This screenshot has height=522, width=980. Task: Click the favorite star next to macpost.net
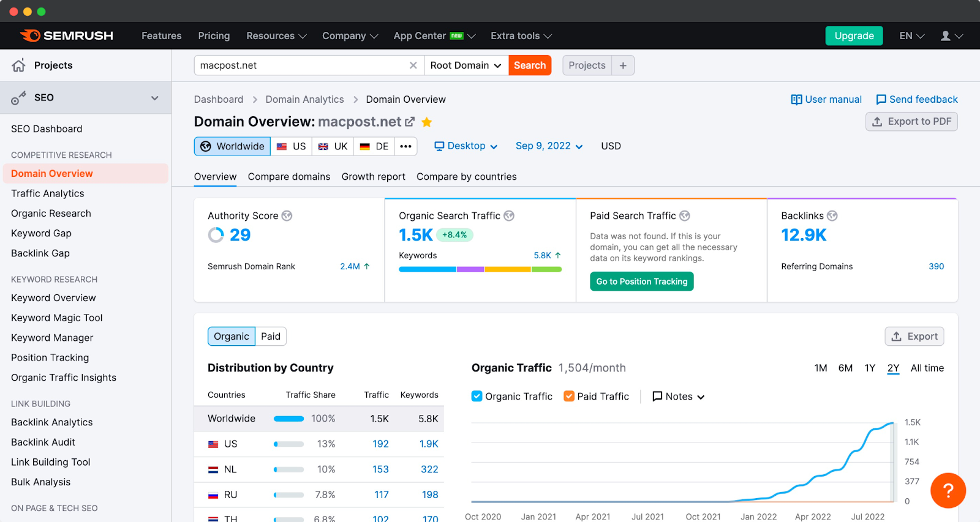tap(427, 122)
